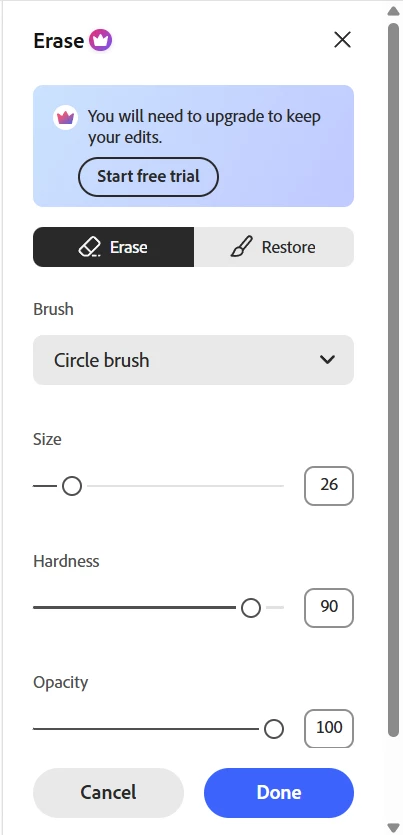
Task: Confirm edits with Done button
Action: coord(279,792)
